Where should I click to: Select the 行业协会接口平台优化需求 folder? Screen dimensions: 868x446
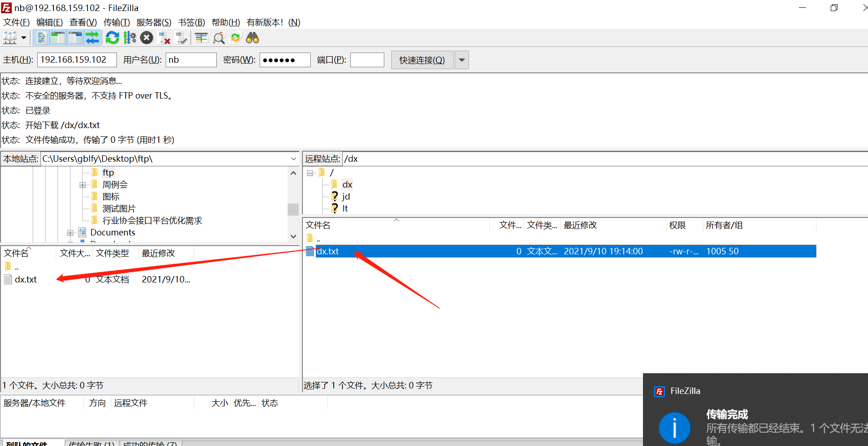(152, 221)
